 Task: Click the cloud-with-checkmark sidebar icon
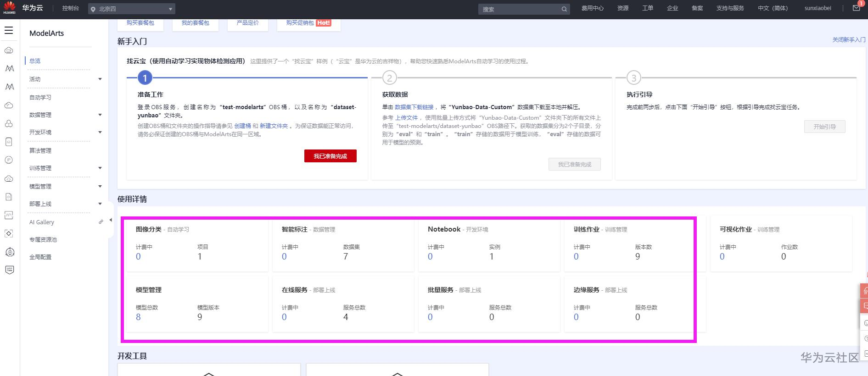(9, 105)
